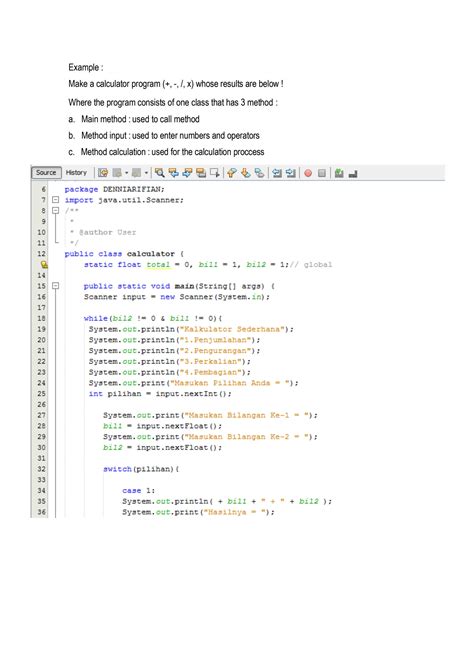Click the 'Method calculation' list item
The width and height of the screenshot is (474, 670).
[166, 152]
